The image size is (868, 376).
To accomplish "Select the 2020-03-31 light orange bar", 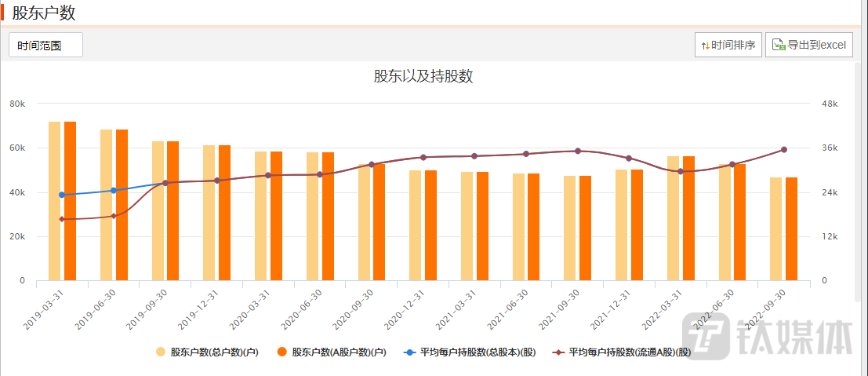I will (x=261, y=216).
